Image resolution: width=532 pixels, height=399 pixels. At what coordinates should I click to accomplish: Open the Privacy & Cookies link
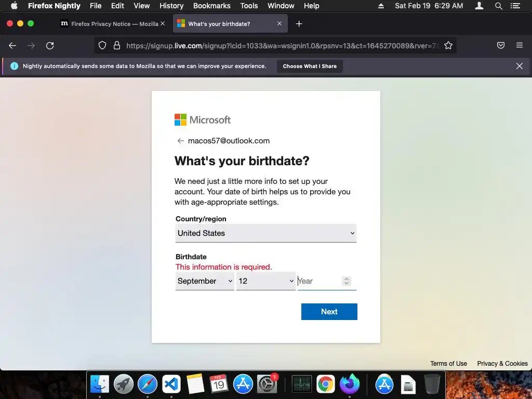click(x=502, y=363)
